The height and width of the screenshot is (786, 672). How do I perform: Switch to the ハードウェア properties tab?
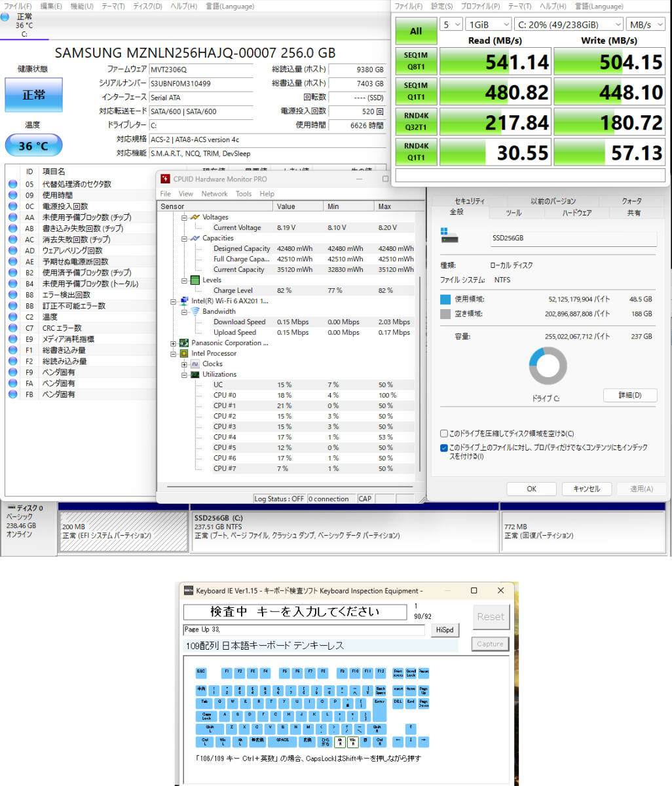point(576,213)
